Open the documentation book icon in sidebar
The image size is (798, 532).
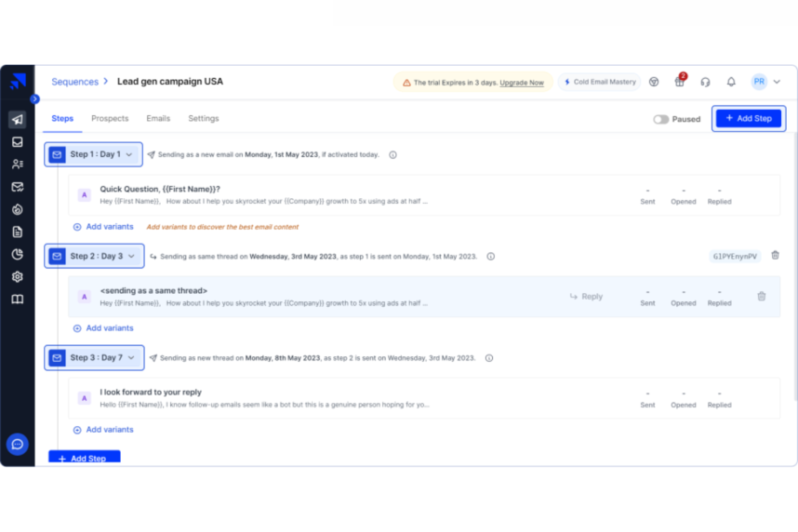18,299
